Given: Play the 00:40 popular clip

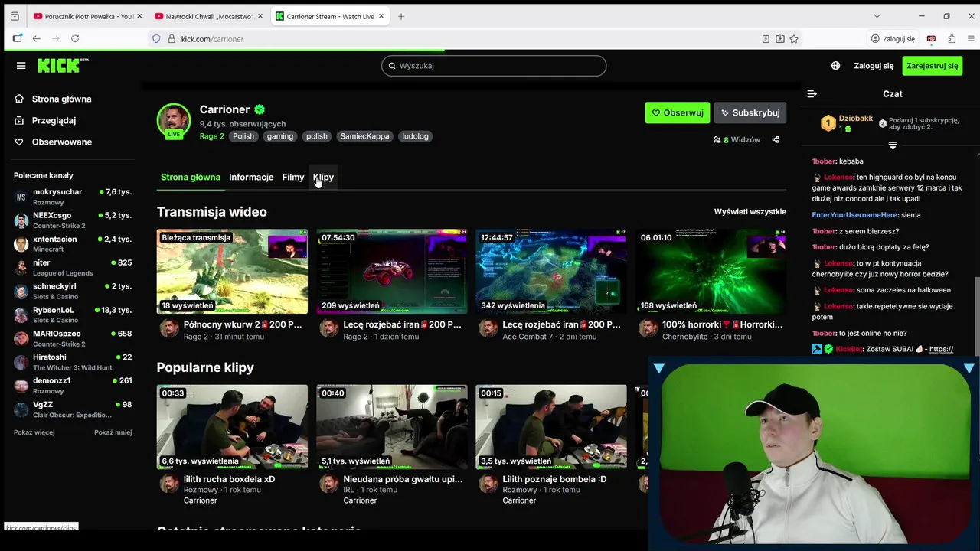Looking at the screenshot, I should (x=392, y=427).
